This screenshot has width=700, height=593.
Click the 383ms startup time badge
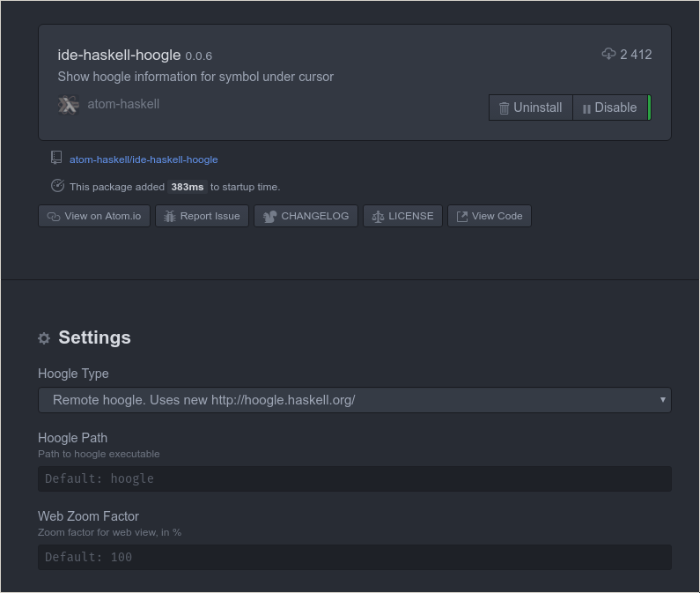(188, 187)
